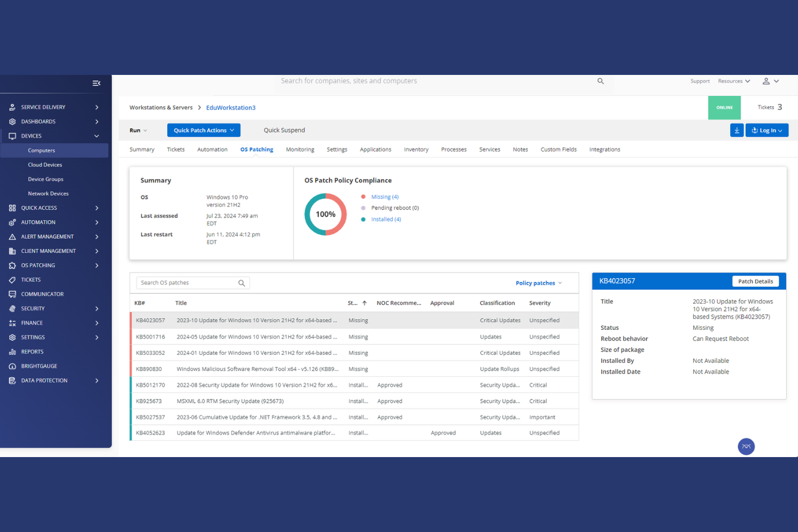The image size is (798, 532).
Task: Click the Missing (4) link
Action: [385, 197]
